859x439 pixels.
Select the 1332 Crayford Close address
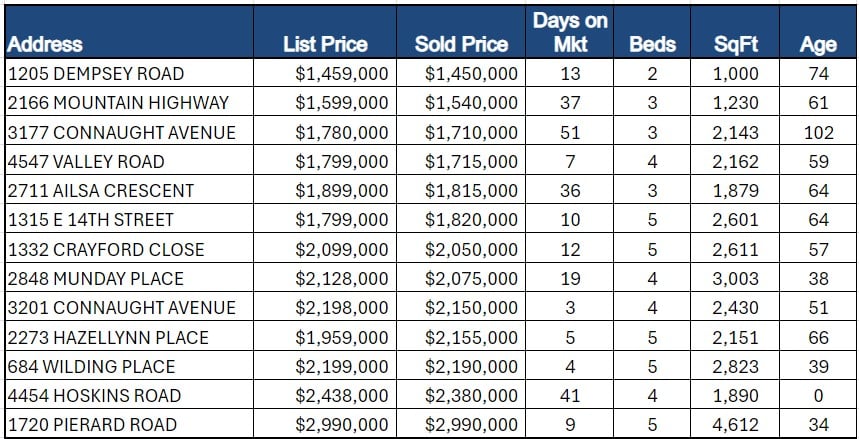[105, 249]
